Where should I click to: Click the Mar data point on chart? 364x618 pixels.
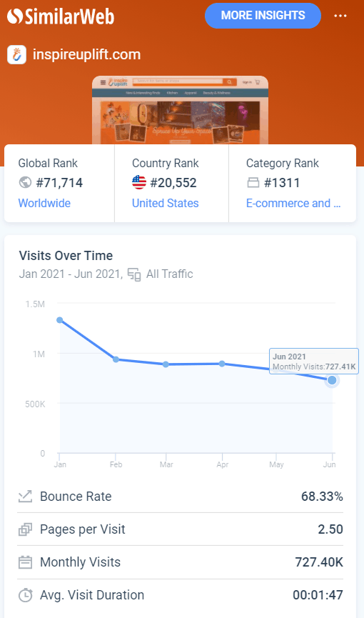point(166,364)
